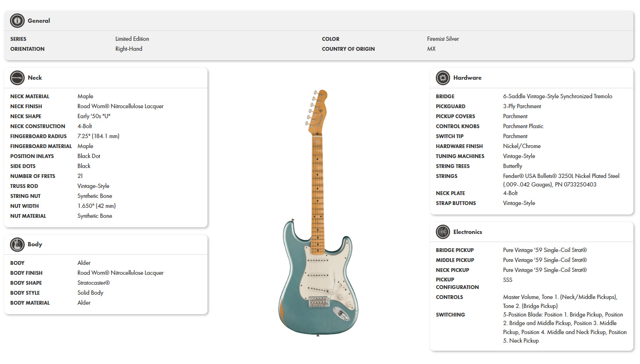Click the Electronics section heading text
This screenshot has width=640, height=364.
pyautogui.click(x=467, y=232)
